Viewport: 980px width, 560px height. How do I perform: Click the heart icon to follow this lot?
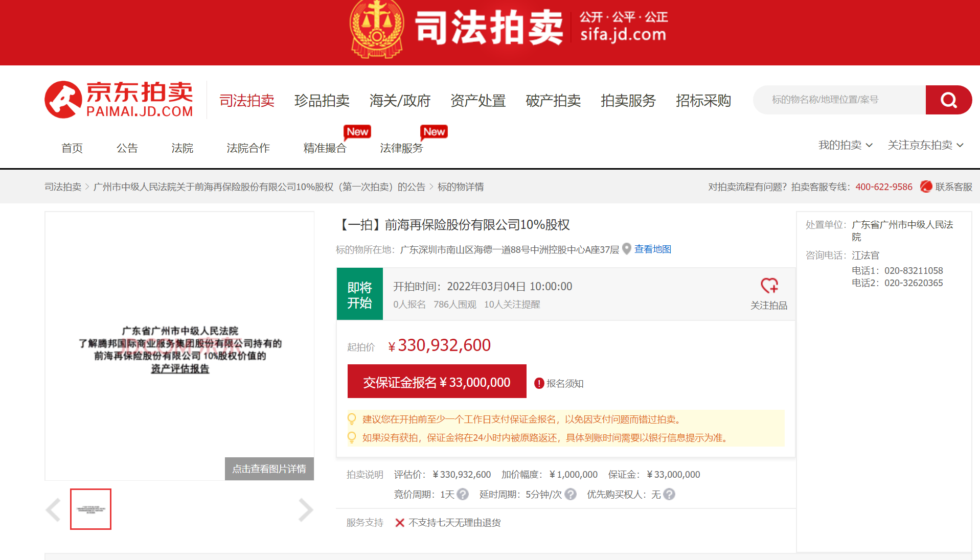[769, 285]
